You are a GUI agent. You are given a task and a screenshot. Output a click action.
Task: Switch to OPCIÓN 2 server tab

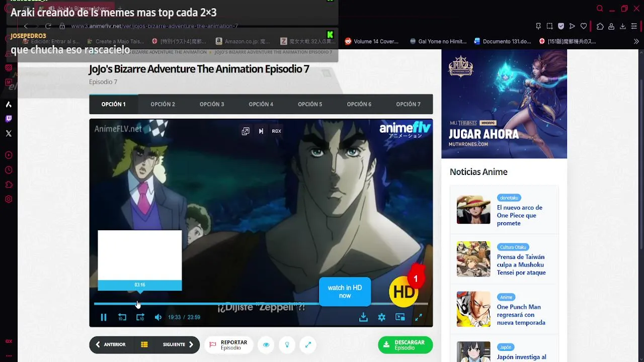[163, 104]
